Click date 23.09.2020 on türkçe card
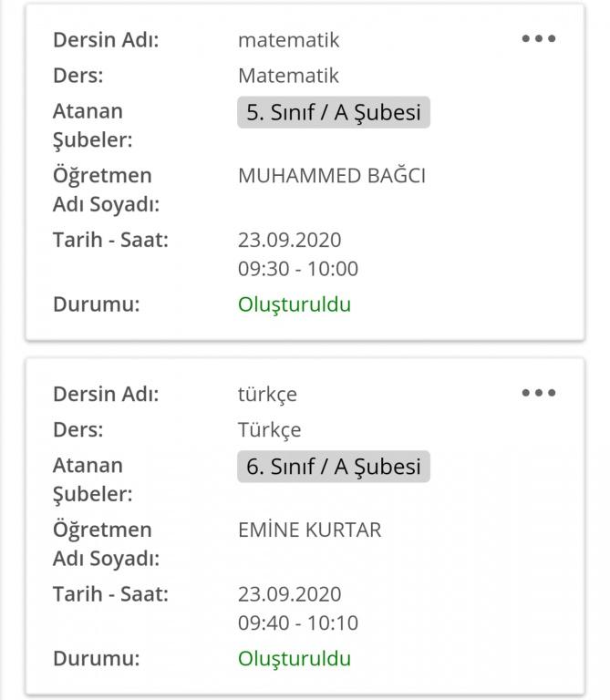This screenshot has height=700, width=610. (289, 594)
